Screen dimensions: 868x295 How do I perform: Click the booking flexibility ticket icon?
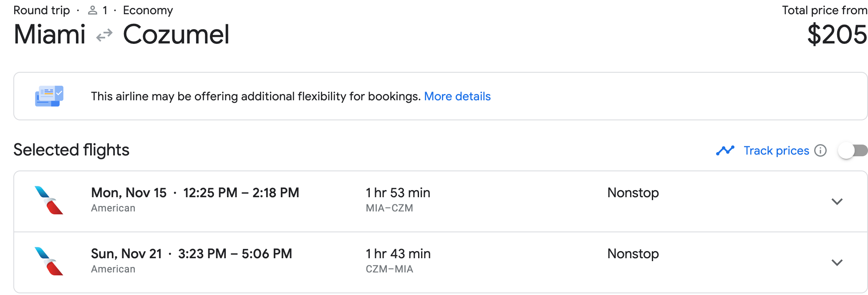point(49,96)
